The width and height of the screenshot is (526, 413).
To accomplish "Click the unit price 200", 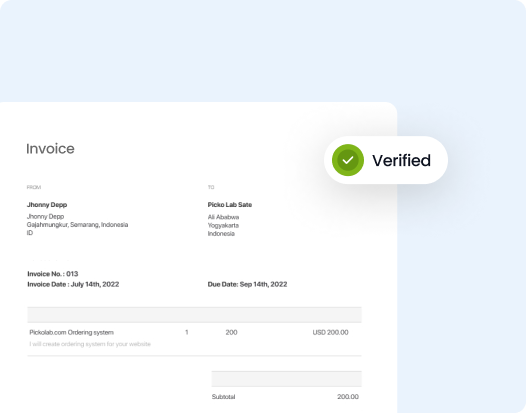I will [231, 332].
